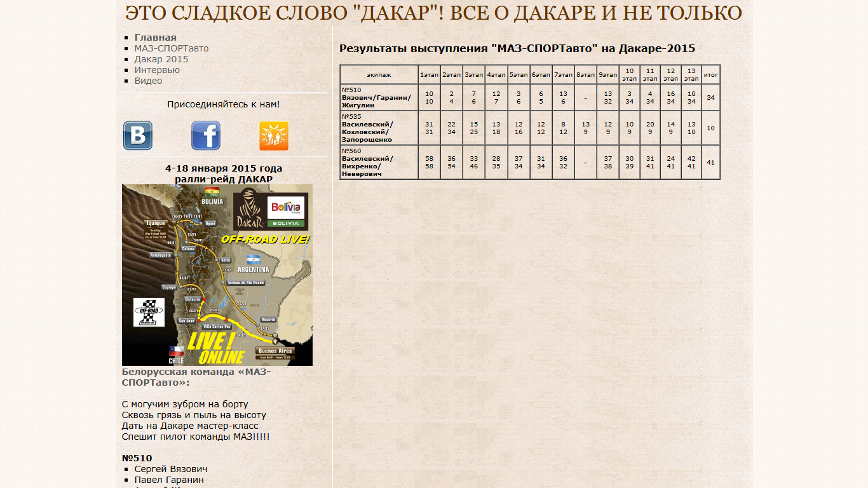Screen dimensions: 868x488
Task: Click the 2этап cell 2/4 for crew №510
Action: pos(452,97)
